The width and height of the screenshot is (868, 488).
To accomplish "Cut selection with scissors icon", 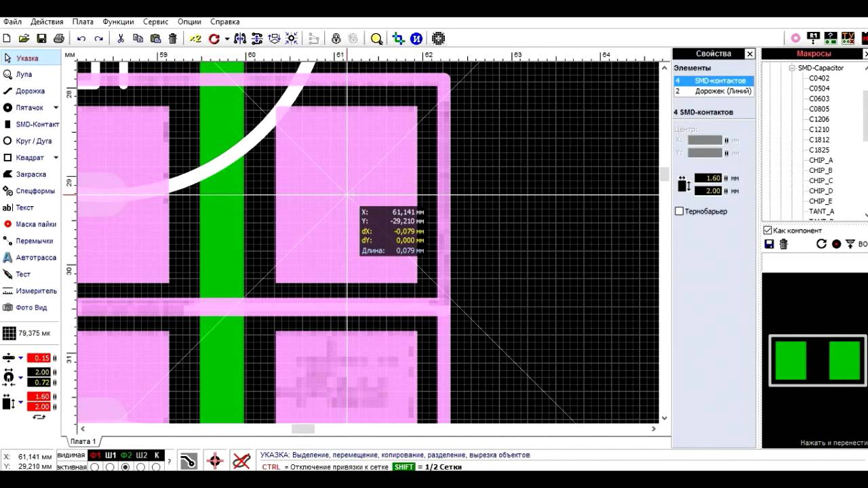I will pos(121,39).
